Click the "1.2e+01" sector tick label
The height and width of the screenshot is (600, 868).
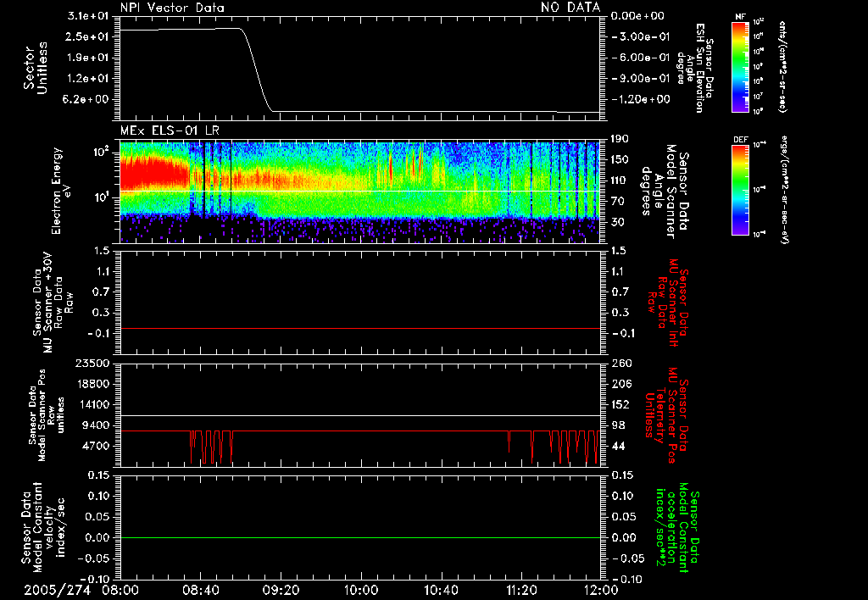pyautogui.click(x=88, y=79)
